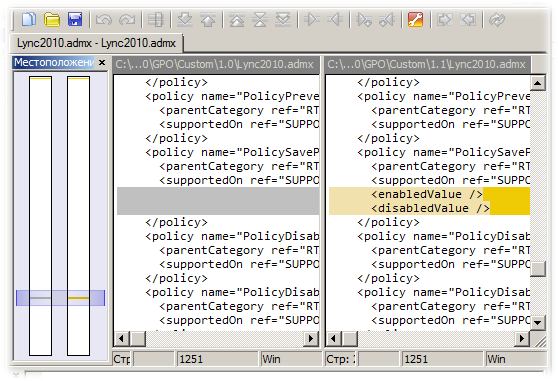
Task: Open files with the folder icon
Action: coord(52,20)
